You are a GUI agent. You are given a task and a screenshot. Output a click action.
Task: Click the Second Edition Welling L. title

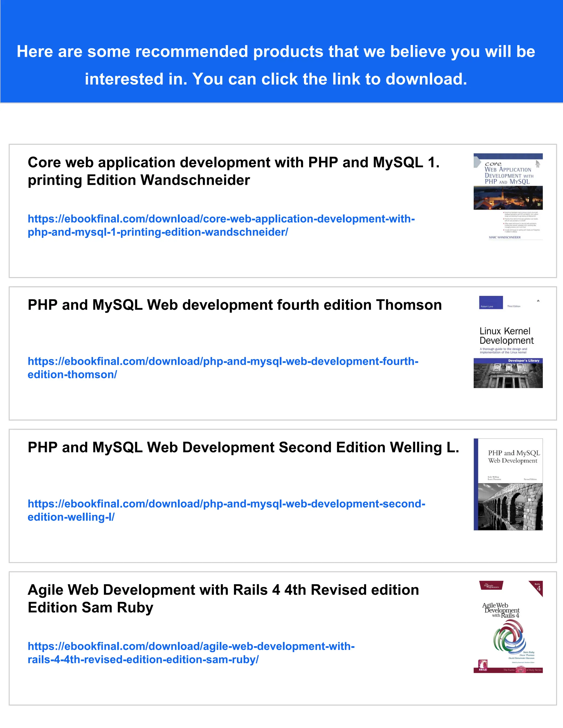[243, 447]
